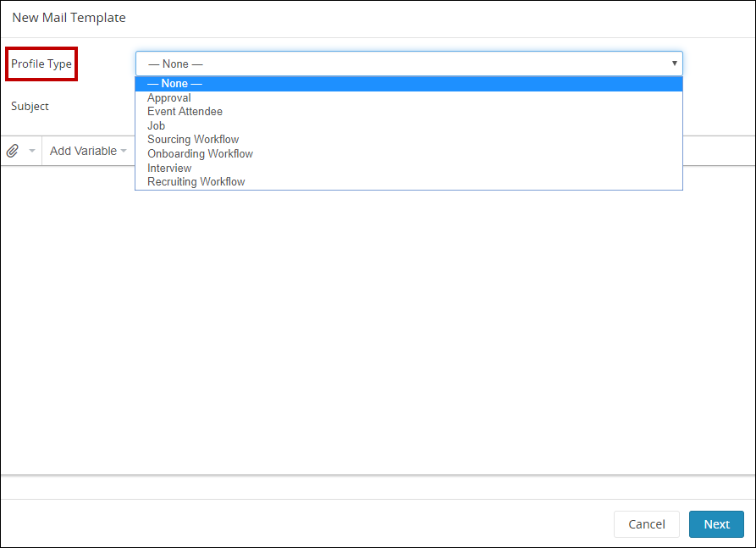Open the Add Variable dropdown
The width and height of the screenshot is (756, 548).
[x=88, y=151]
